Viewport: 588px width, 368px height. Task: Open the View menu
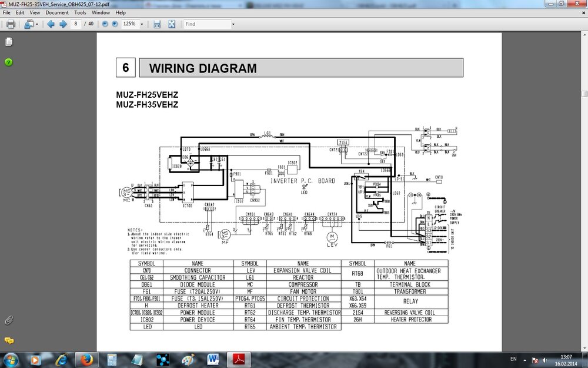click(x=35, y=12)
